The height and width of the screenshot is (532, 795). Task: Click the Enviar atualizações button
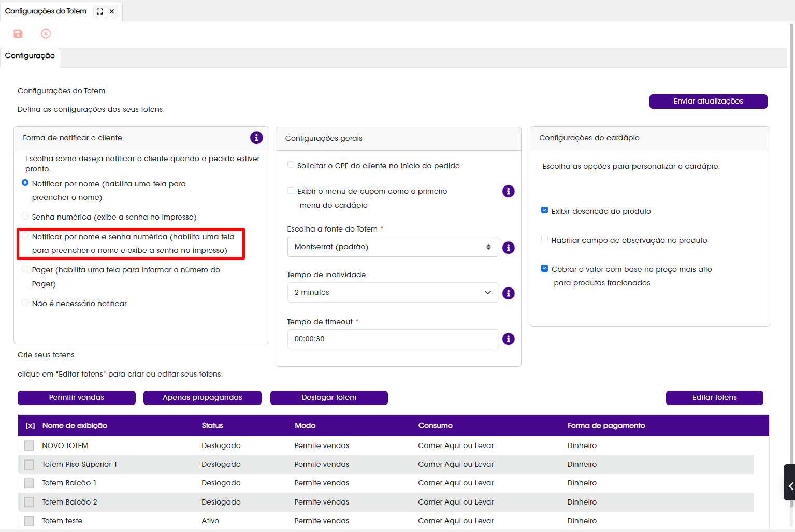click(x=708, y=101)
